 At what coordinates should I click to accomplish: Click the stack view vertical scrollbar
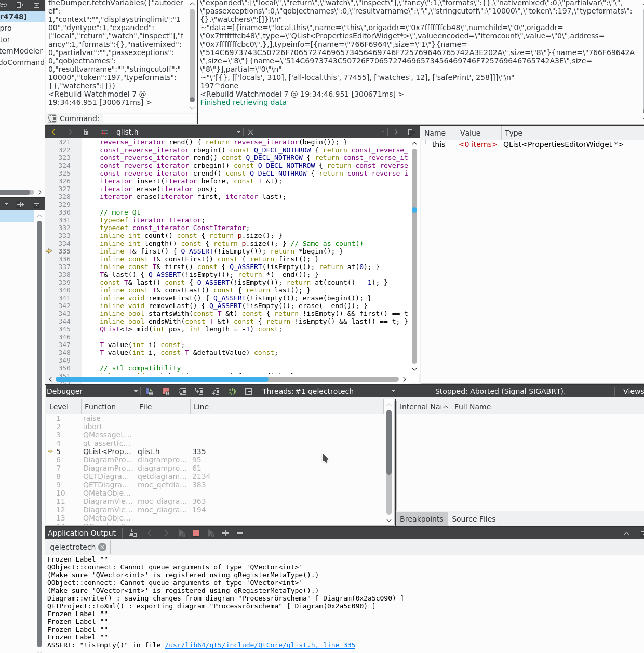pyautogui.click(x=389, y=443)
